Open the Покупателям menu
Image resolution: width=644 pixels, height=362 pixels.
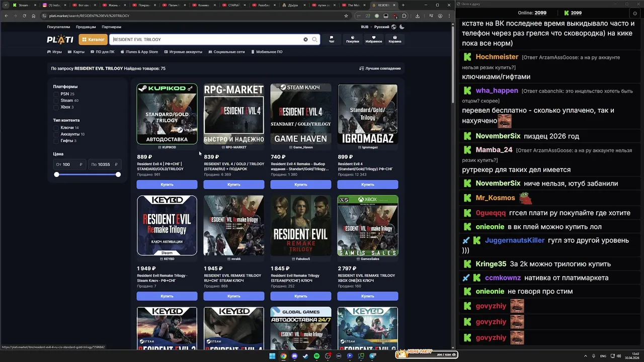58,27
